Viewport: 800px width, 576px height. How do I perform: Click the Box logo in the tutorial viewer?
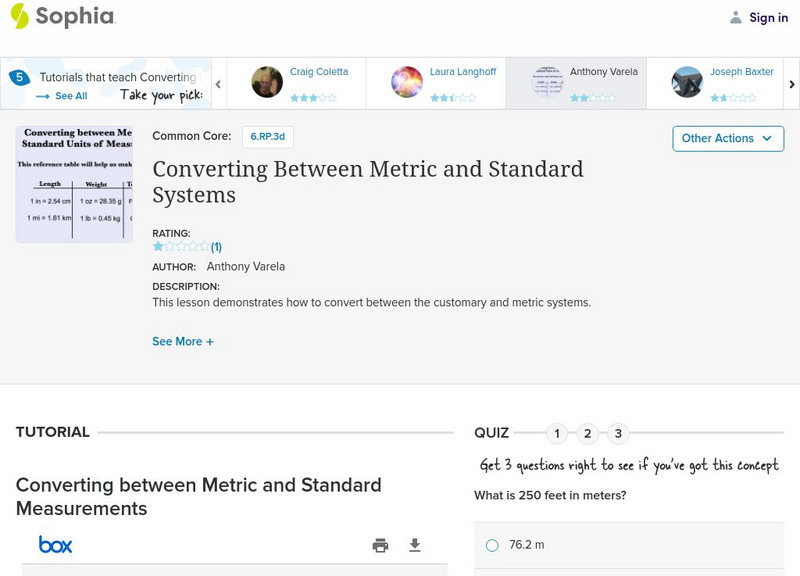pos(55,545)
